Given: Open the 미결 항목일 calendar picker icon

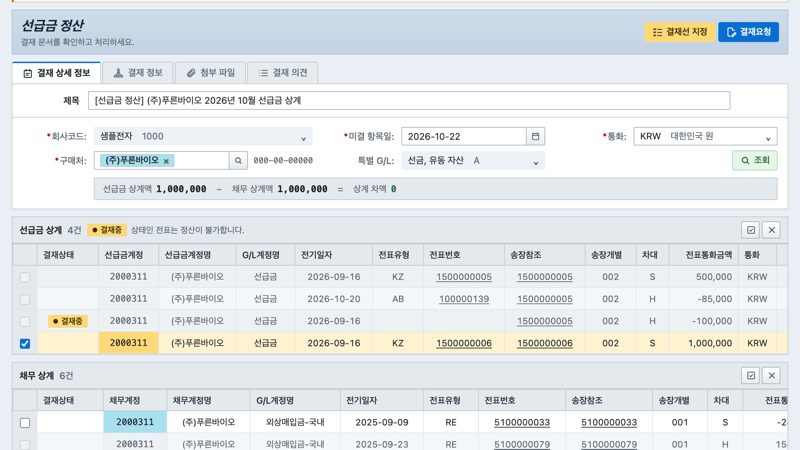Looking at the screenshot, I should [535, 136].
